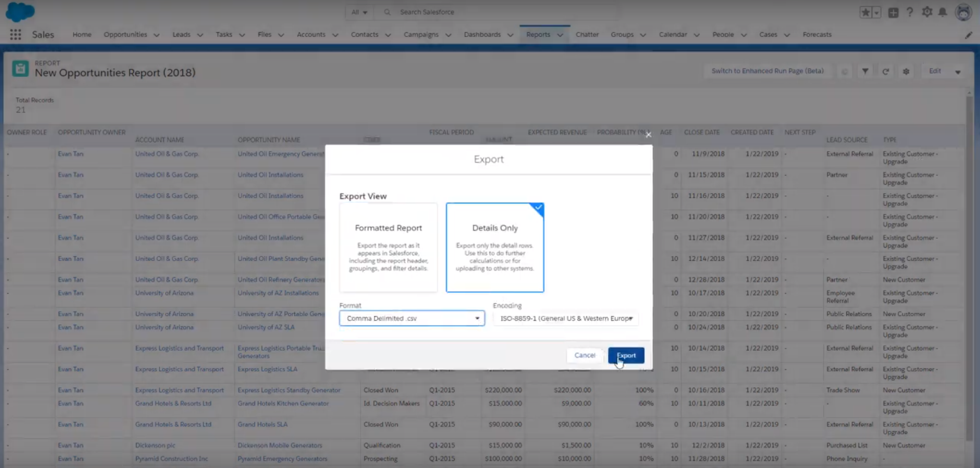Open the Calendar tab
This screenshot has width=980, height=468.
pyautogui.click(x=673, y=34)
